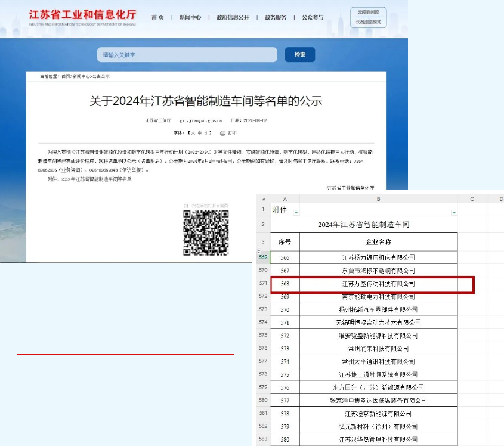Open the 首页 navigation menu item

tap(158, 17)
